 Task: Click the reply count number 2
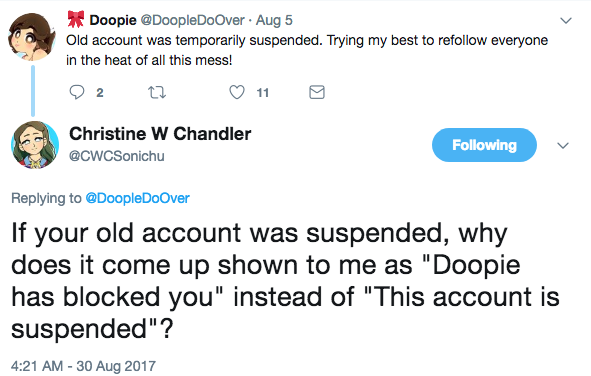pos(100,93)
